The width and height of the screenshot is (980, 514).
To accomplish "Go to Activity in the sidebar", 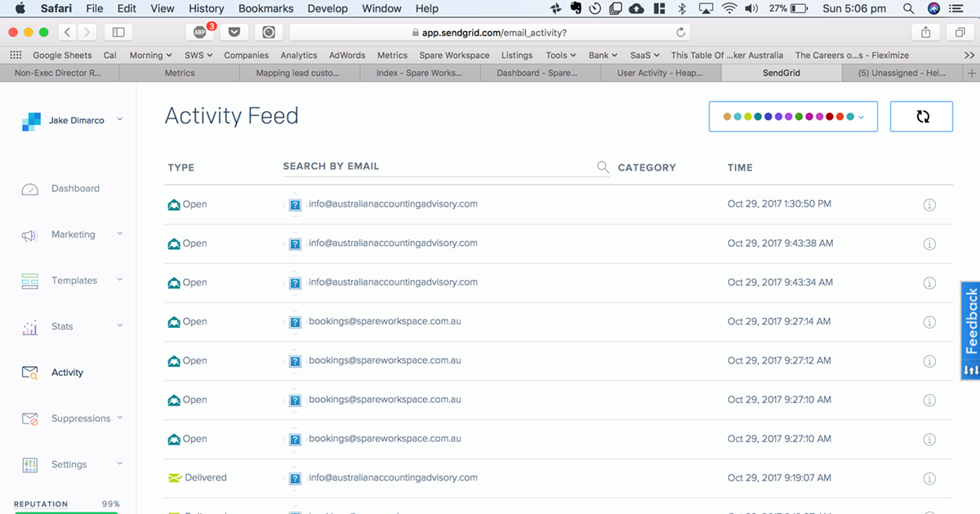I will coord(67,373).
